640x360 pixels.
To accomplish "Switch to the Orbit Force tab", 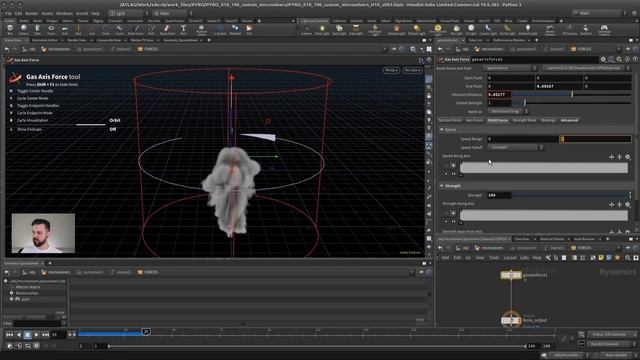I will click(498, 120).
